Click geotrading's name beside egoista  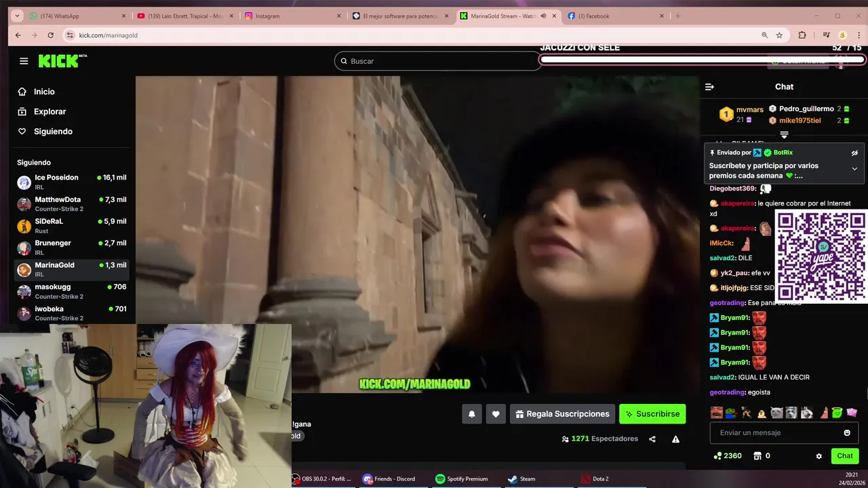[727, 392]
